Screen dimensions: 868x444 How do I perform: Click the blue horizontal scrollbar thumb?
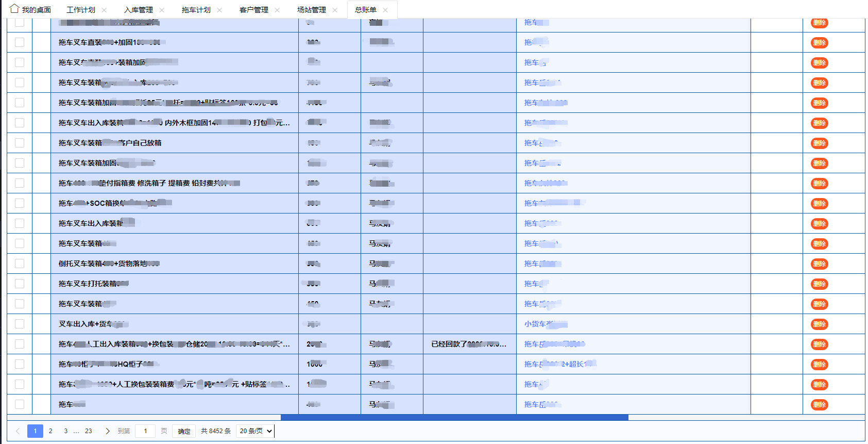pyautogui.click(x=454, y=417)
